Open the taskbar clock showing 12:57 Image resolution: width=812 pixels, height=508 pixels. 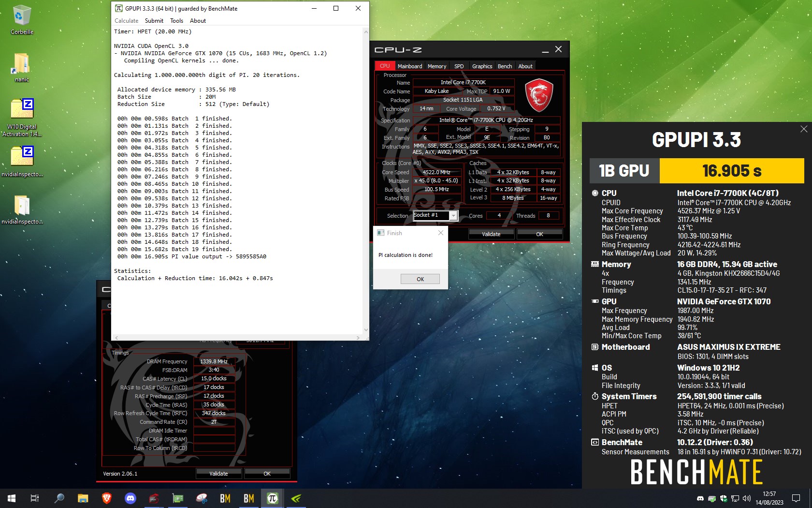(x=769, y=498)
